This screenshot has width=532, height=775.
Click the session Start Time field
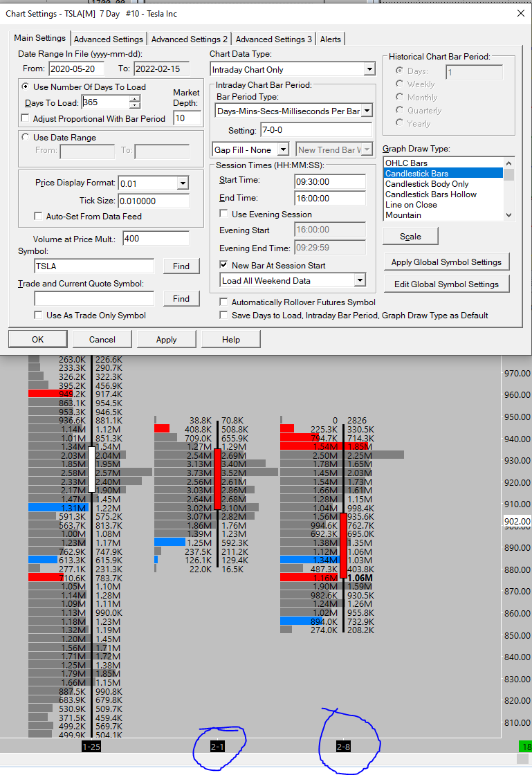pyautogui.click(x=330, y=181)
